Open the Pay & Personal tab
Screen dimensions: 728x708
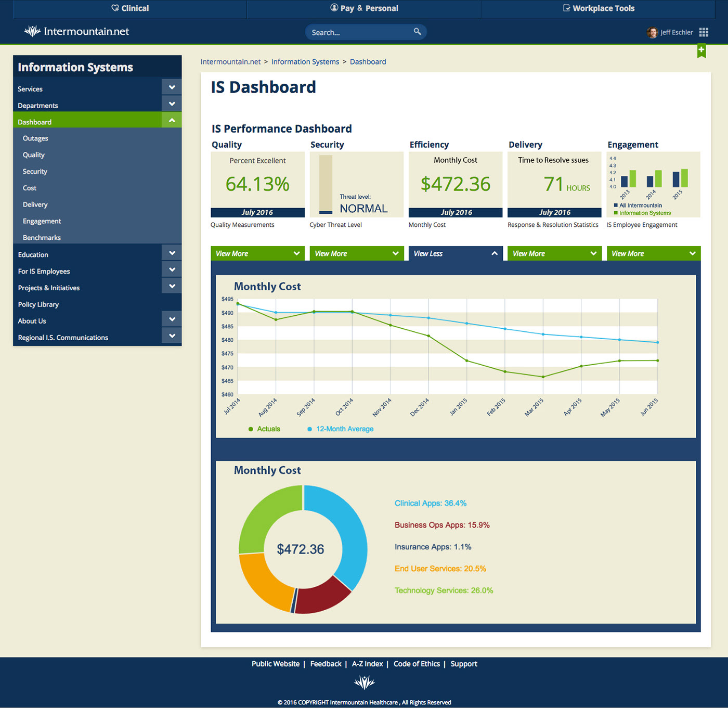pyautogui.click(x=364, y=8)
